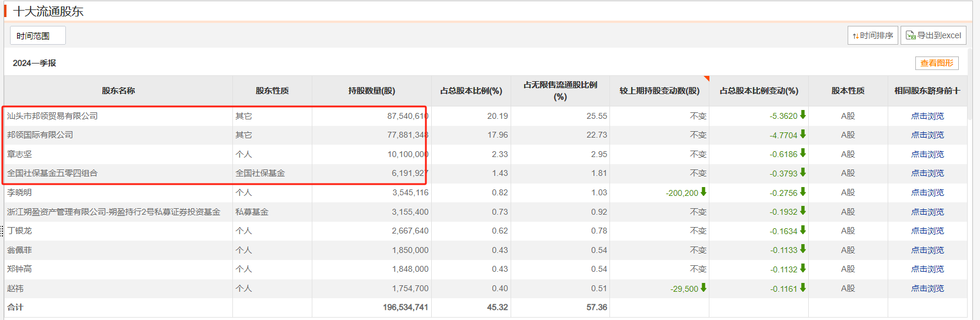980x320 pixels.
Task: Click green down arrow beside -0.1132
Action: pos(803,268)
